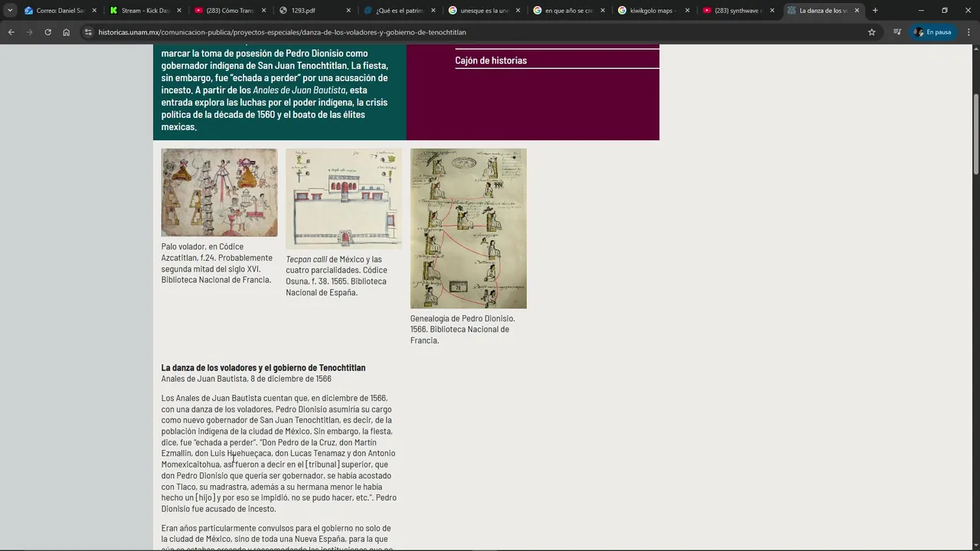Viewport: 980px width, 551px height.
Task: Open Tecpan calli Códice Osuna image
Action: (x=344, y=198)
